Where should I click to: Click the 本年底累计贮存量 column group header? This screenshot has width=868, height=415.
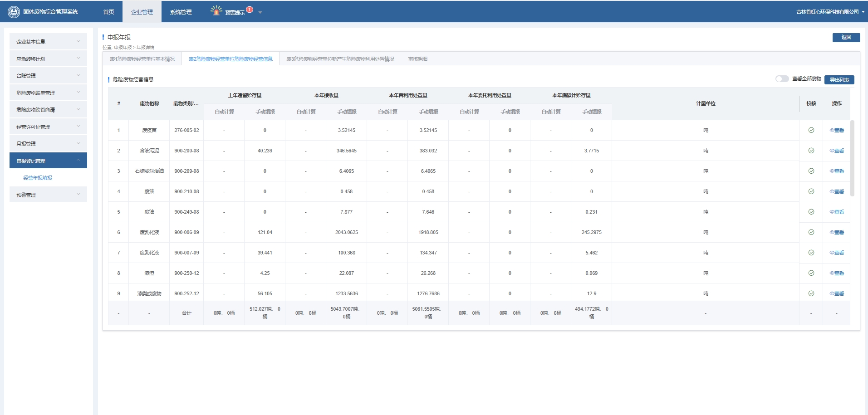(x=571, y=95)
